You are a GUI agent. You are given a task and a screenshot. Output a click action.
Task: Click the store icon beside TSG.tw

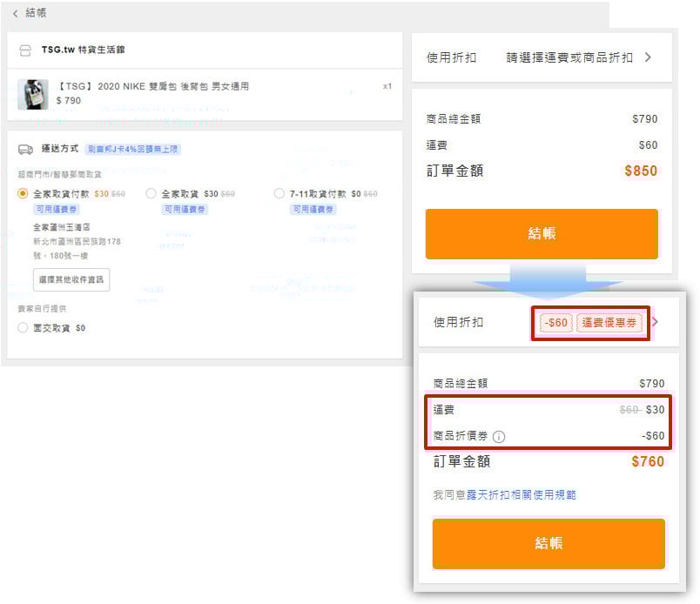(x=25, y=50)
